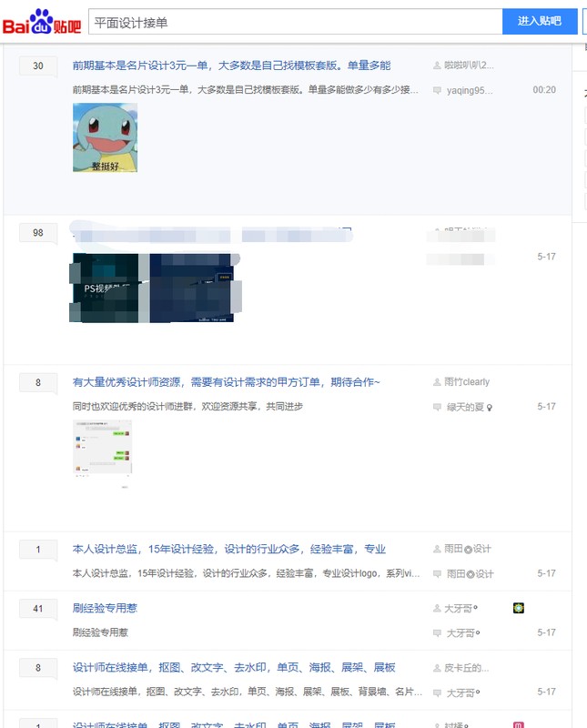This screenshot has width=587, height=728.
Task: Click the Baidu Tieba logo
Action: point(42,21)
